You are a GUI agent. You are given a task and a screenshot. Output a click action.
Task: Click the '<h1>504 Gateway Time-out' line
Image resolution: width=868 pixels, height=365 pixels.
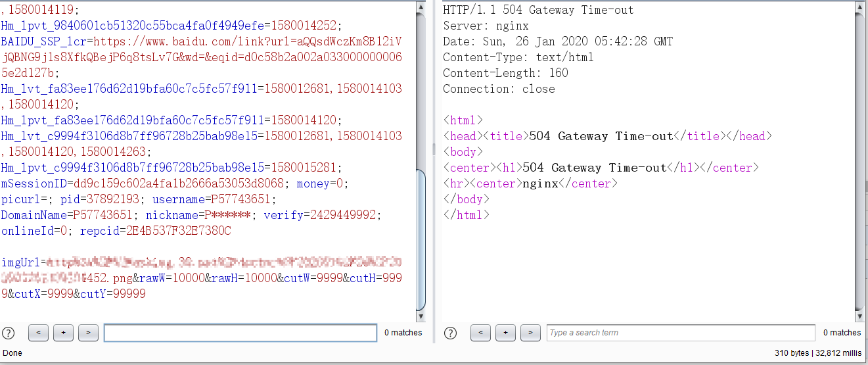601,168
